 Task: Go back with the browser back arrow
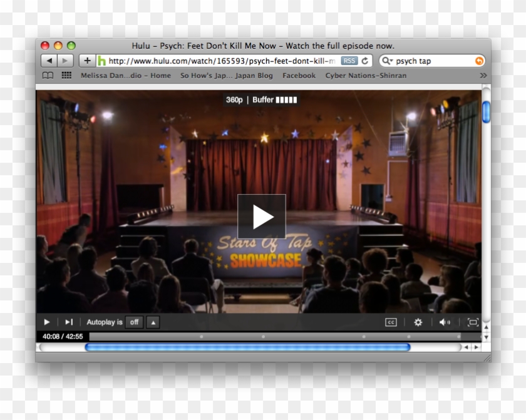49,61
